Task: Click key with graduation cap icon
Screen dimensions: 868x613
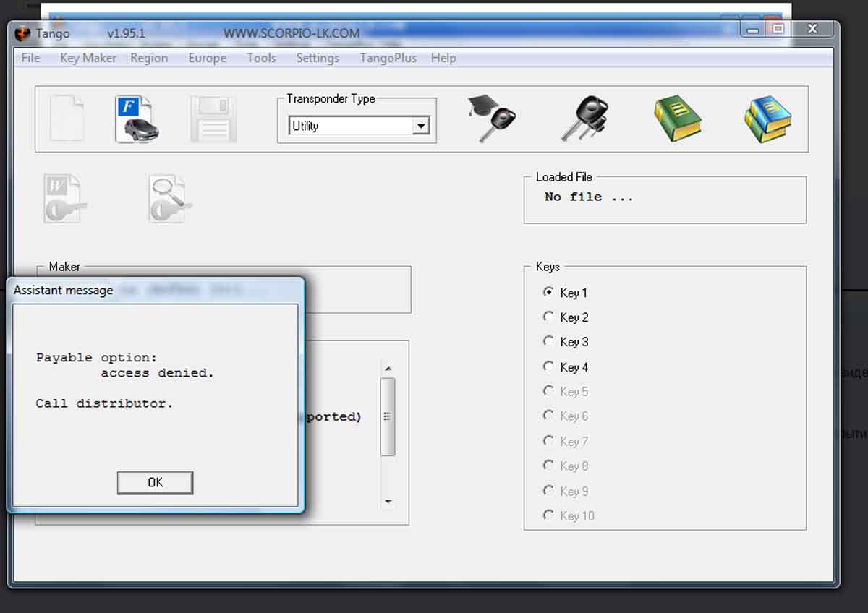Action: click(x=491, y=118)
